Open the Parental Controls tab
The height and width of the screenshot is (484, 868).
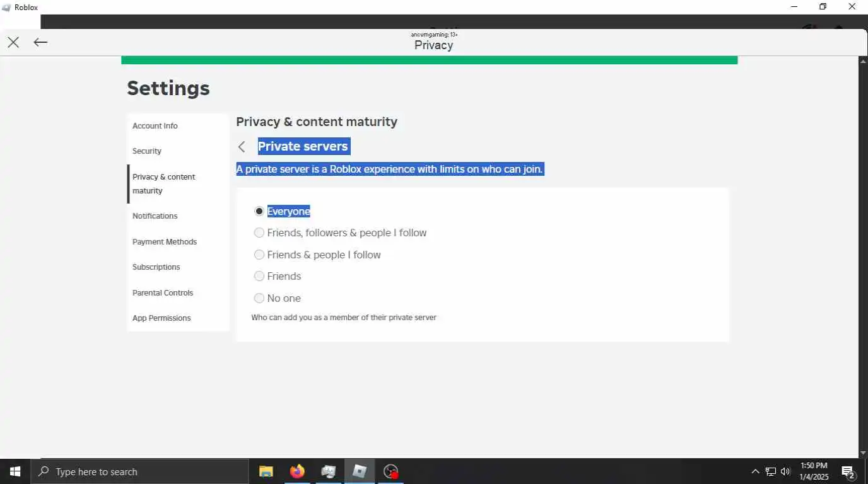(x=178, y=293)
